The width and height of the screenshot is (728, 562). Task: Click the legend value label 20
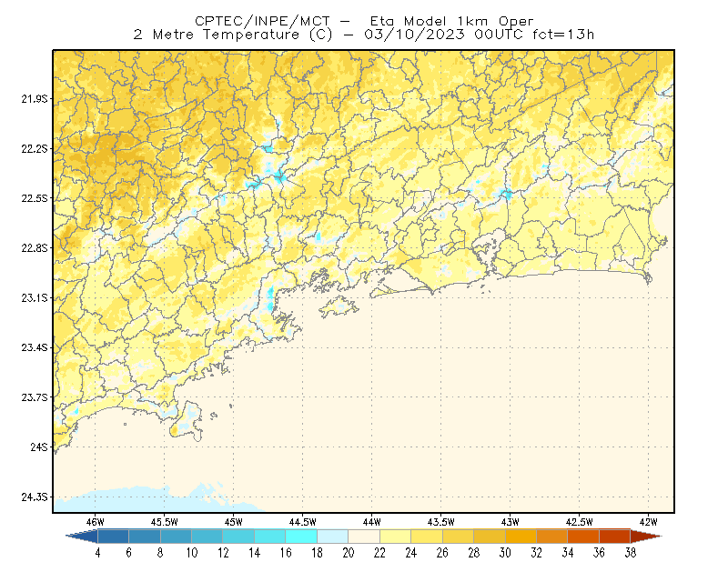(349, 553)
